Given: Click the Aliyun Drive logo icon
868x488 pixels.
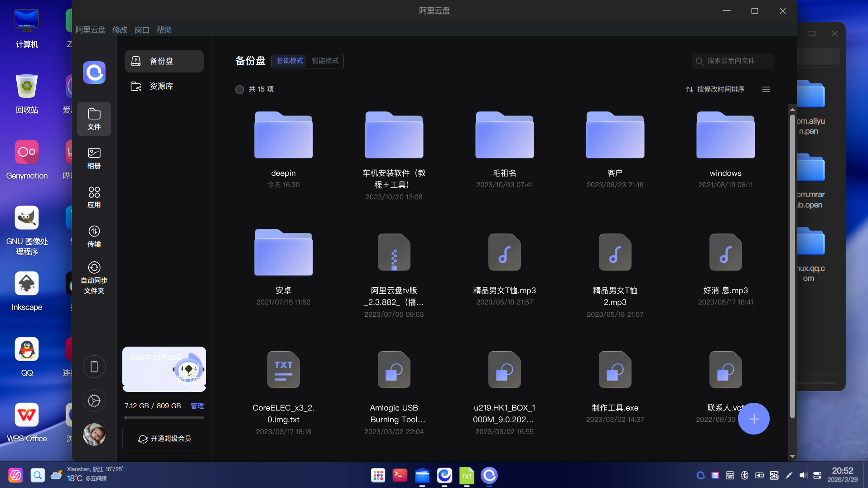Looking at the screenshot, I should [94, 72].
